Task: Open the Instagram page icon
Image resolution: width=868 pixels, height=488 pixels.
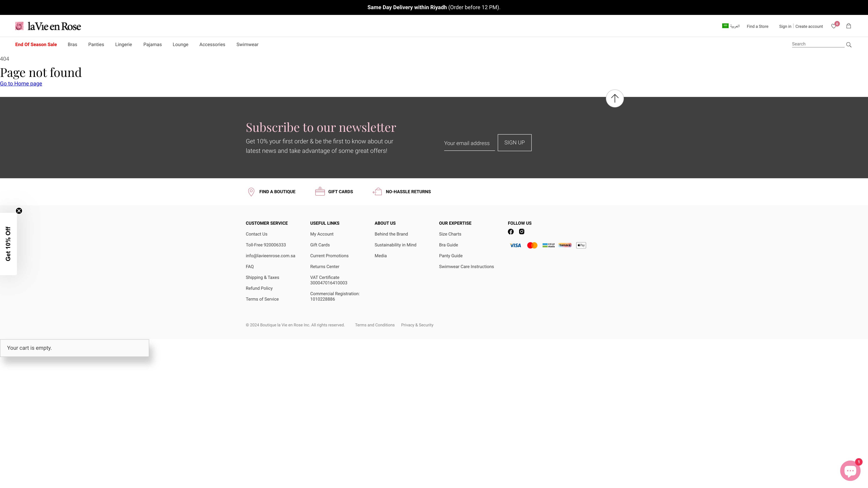Action: coord(522,231)
